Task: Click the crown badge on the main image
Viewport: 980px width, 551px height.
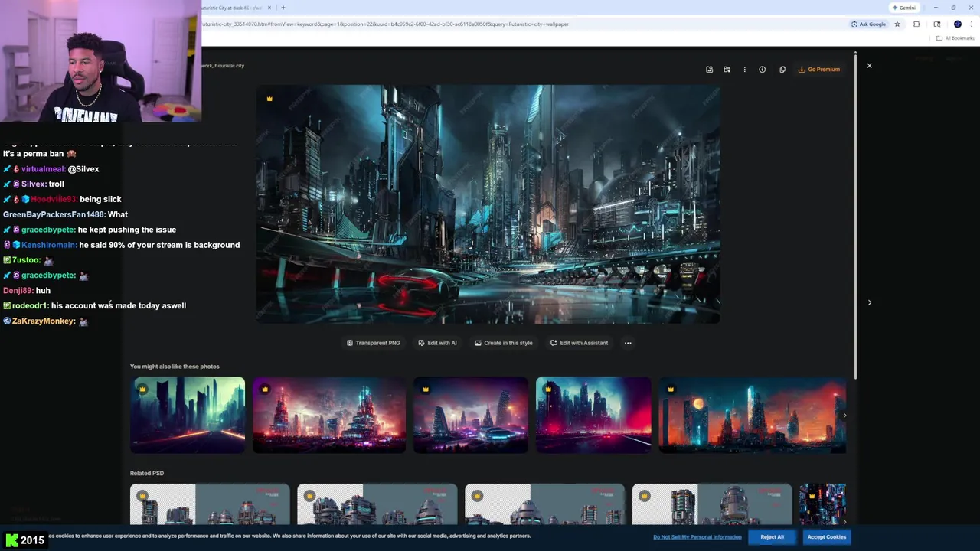Action: pyautogui.click(x=269, y=99)
